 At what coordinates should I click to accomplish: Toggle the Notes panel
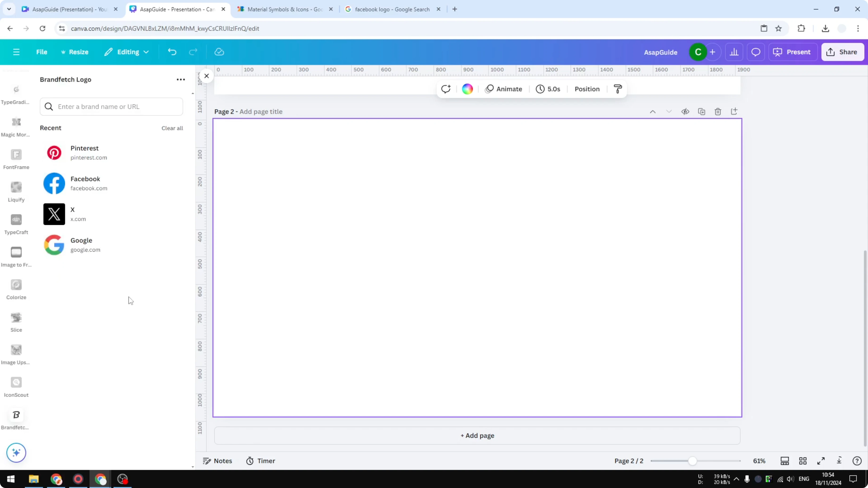point(217,461)
